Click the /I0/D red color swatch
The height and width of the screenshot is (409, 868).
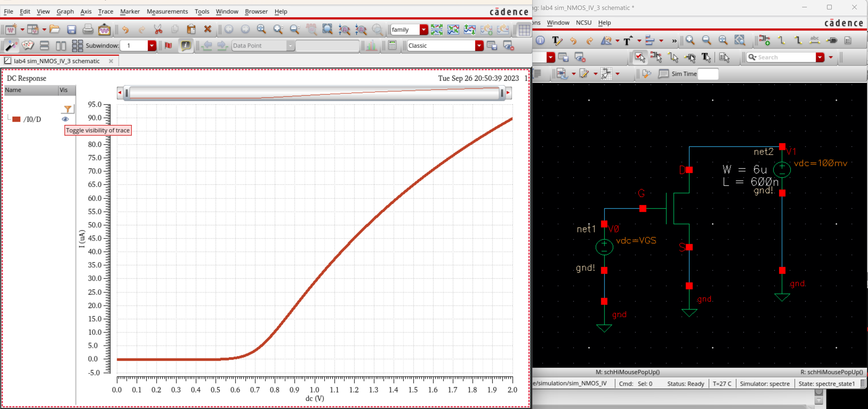click(17, 119)
